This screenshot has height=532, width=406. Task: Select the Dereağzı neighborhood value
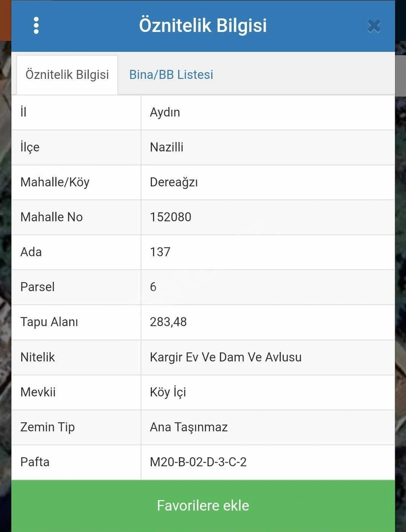tap(174, 183)
